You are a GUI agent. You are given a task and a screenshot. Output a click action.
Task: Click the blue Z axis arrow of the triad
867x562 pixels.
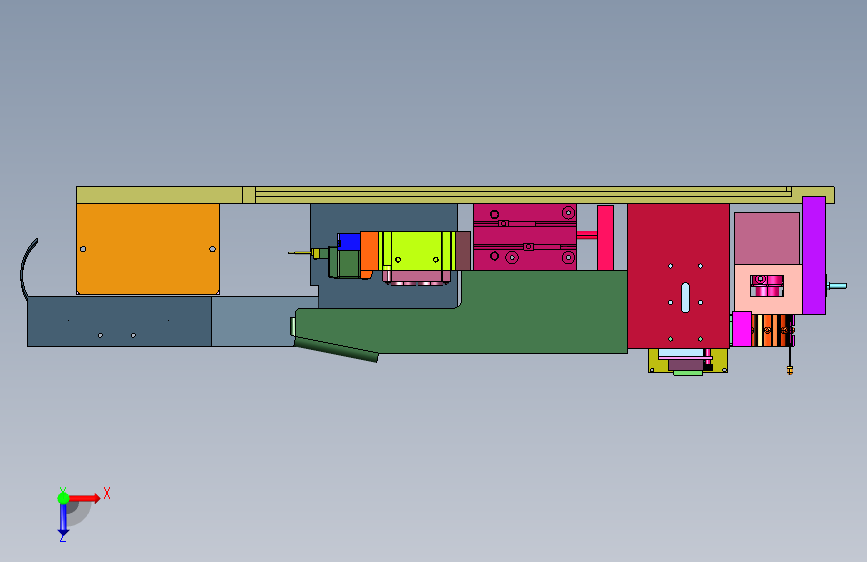pyautogui.click(x=63, y=520)
